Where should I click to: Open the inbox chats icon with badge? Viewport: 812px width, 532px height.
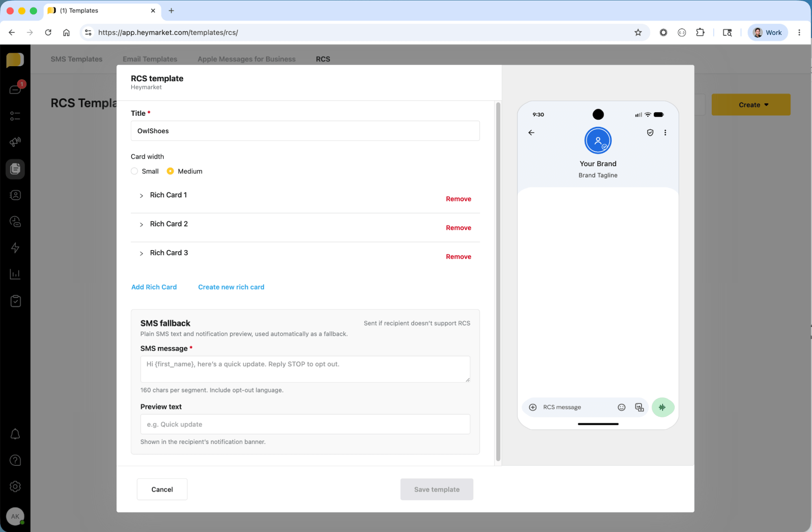pos(15,89)
